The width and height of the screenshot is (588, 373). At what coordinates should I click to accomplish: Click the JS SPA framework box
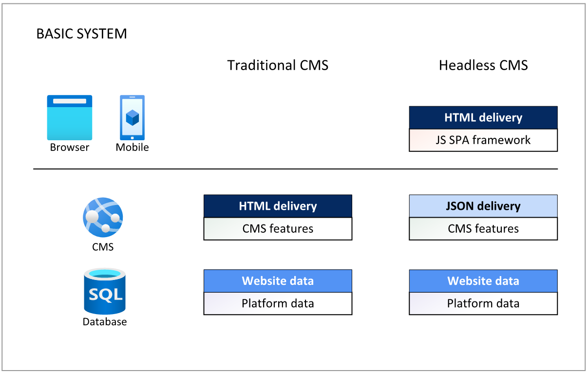coord(483,140)
